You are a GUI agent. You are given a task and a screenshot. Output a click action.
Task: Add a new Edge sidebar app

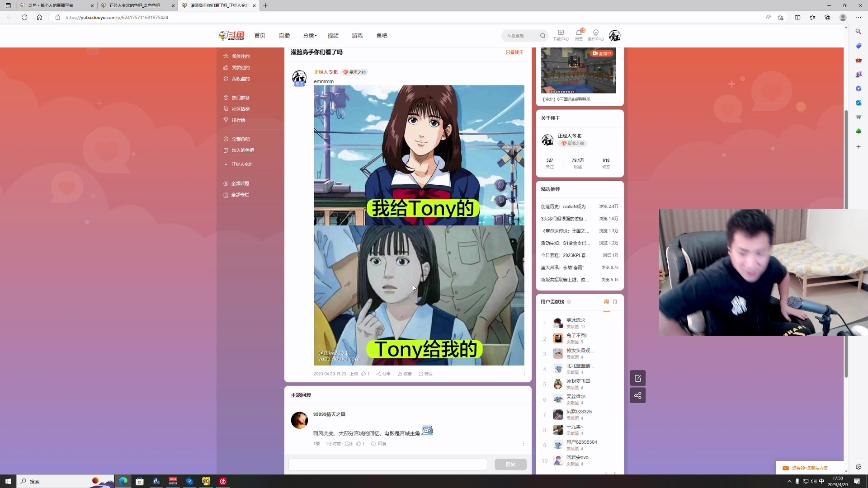click(858, 147)
